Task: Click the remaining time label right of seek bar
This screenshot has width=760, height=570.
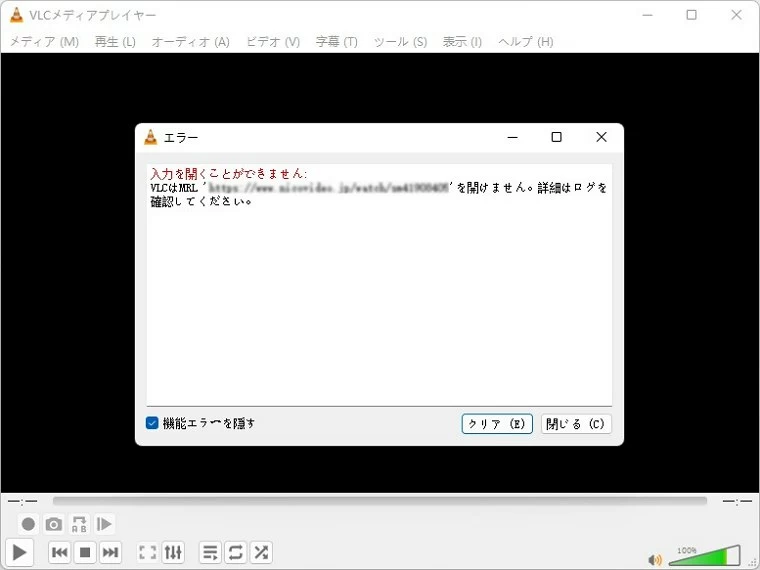Action: click(737, 501)
